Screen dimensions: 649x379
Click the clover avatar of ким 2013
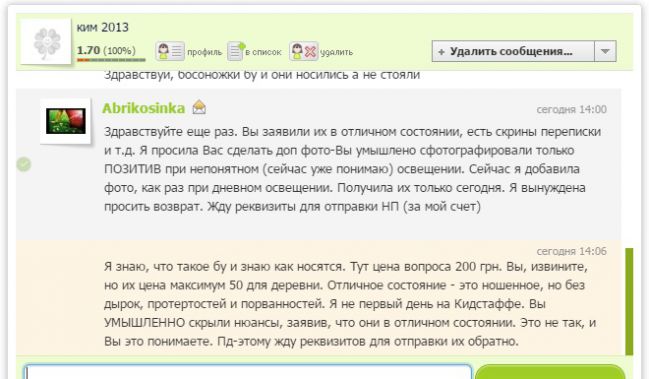tap(46, 41)
